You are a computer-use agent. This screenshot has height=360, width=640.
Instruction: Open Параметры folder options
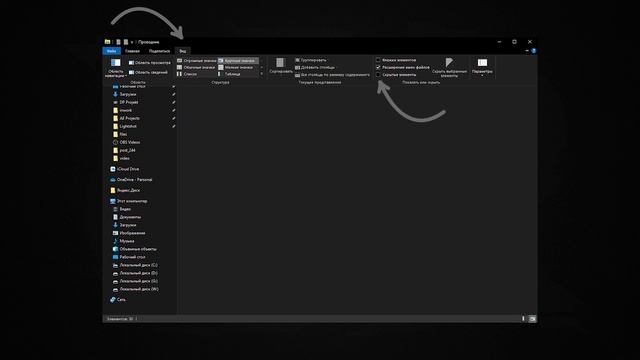tap(482, 67)
